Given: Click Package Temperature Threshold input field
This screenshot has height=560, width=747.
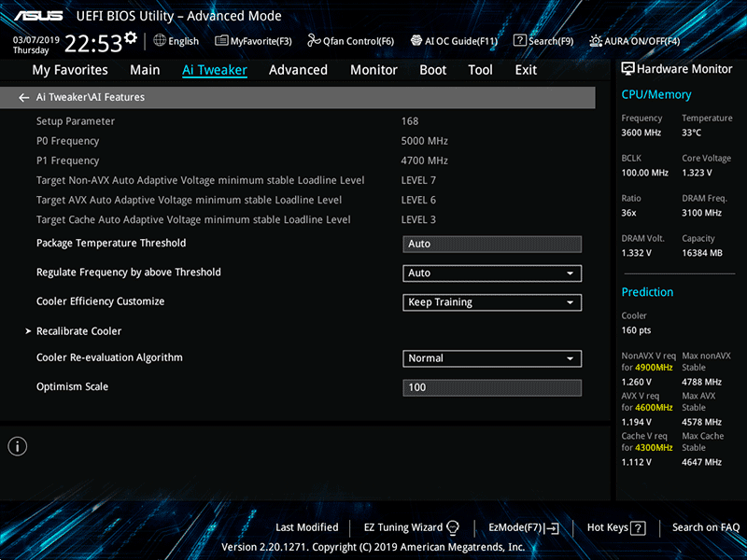Looking at the screenshot, I should [x=492, y=244].
